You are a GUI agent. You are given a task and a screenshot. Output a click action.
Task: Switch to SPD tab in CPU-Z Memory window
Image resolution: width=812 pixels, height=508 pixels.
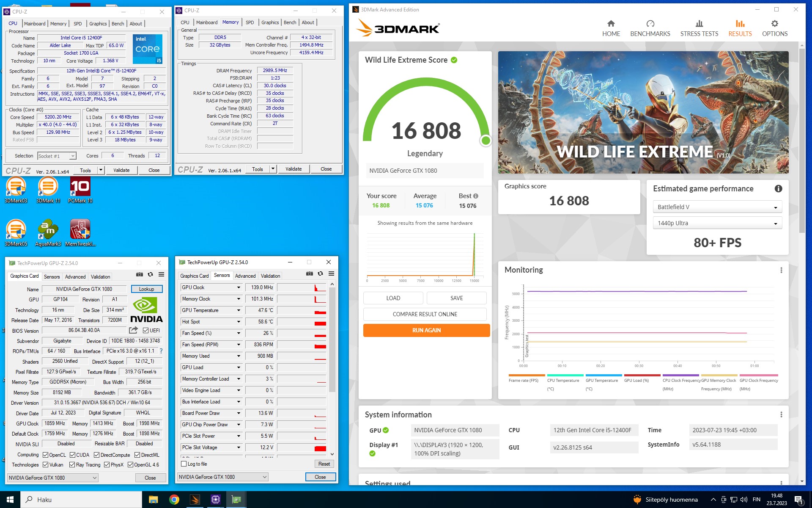click(250, 22)
